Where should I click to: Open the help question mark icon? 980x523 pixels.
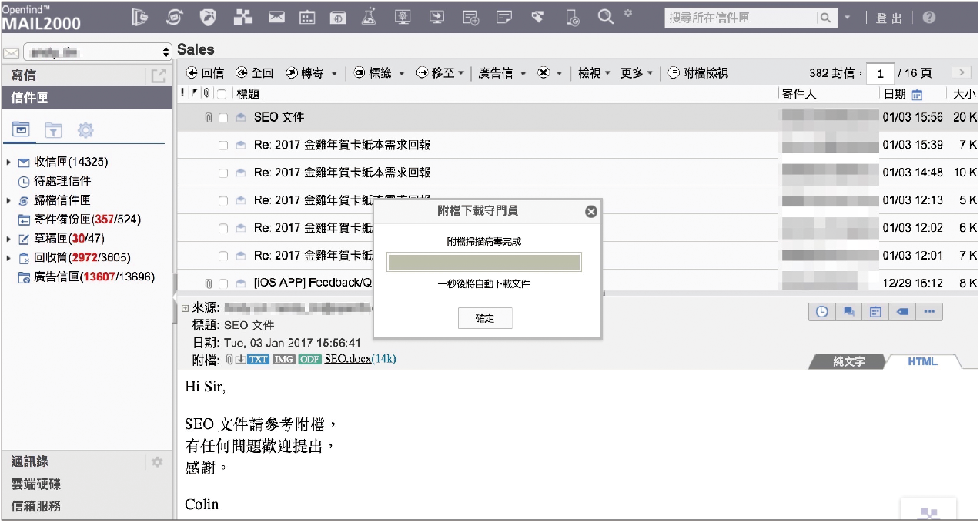point(929,17)
